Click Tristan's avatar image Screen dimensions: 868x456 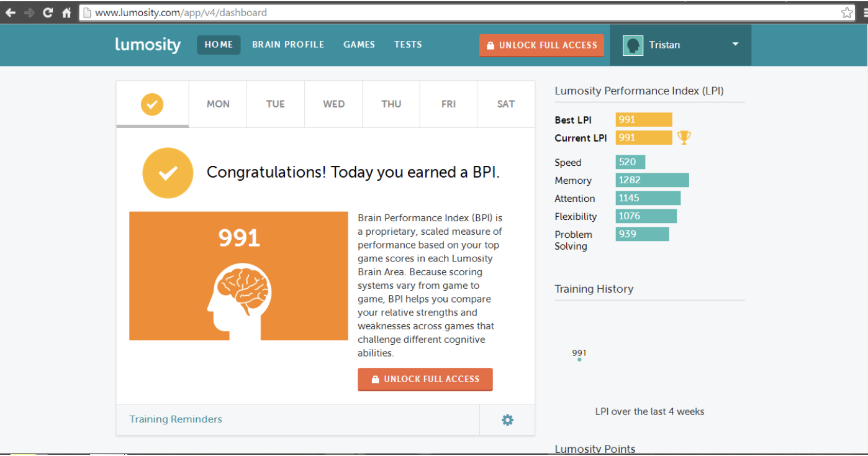tap(633, 45)
